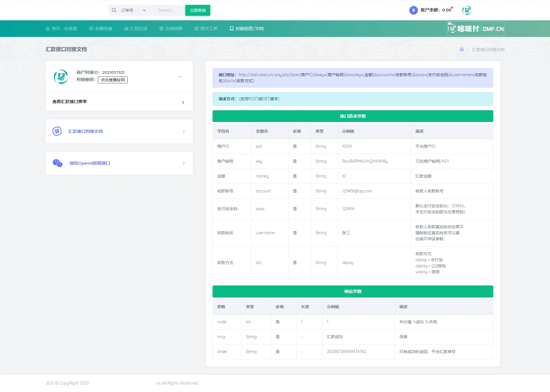Click the 哆咪付 DMF.CN brand logo
Image resolution: width=550 pixels, height=392 pixels.
coord(476,29)
